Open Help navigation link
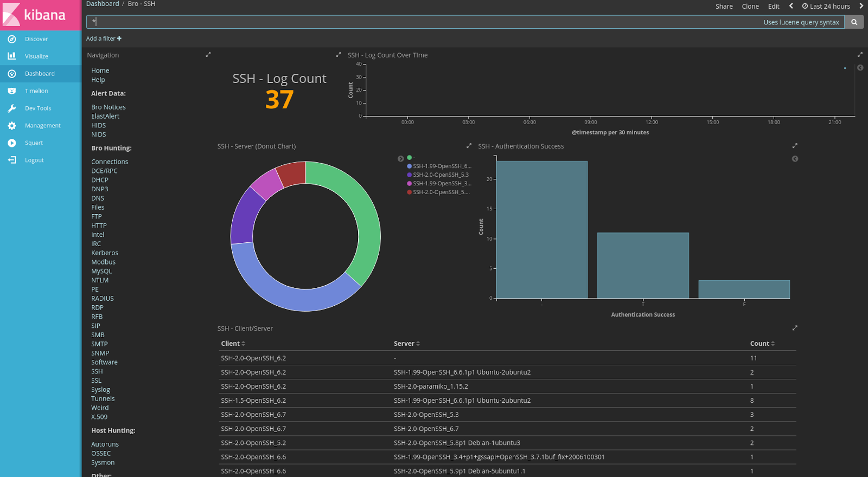The height and width of the screenshot is (477, 868). pyautogui.click(x=98, y=80)
